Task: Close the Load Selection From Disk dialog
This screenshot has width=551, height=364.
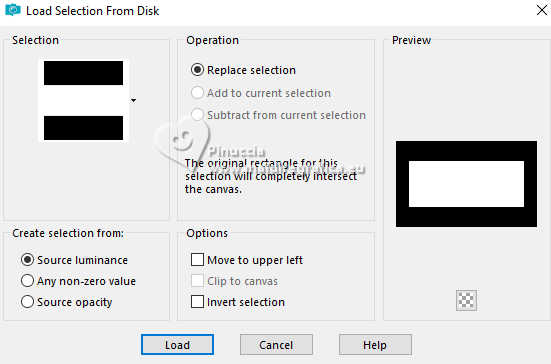Action: pos(542,10)
